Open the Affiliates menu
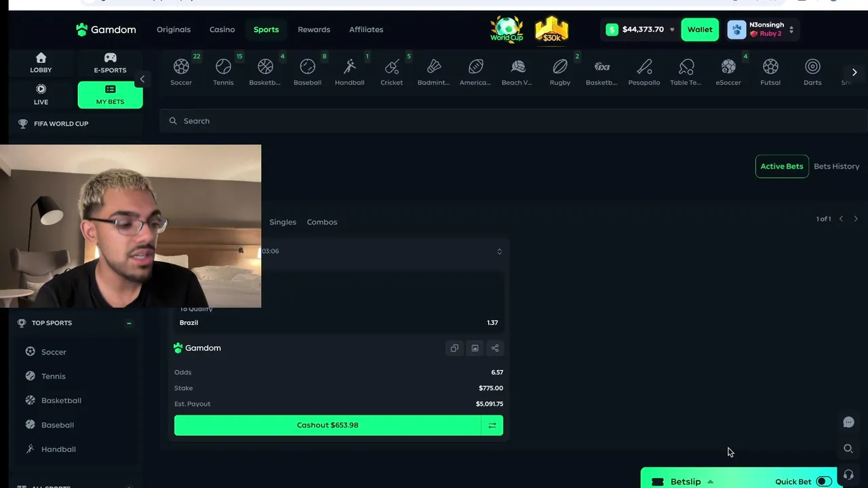The image size is (868, 488). (x=366, y=30)
